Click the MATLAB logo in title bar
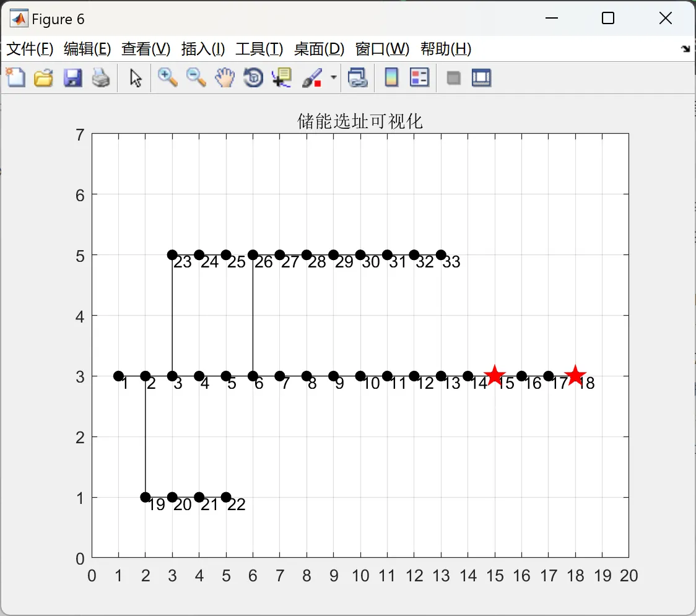 tap(19, 19)
